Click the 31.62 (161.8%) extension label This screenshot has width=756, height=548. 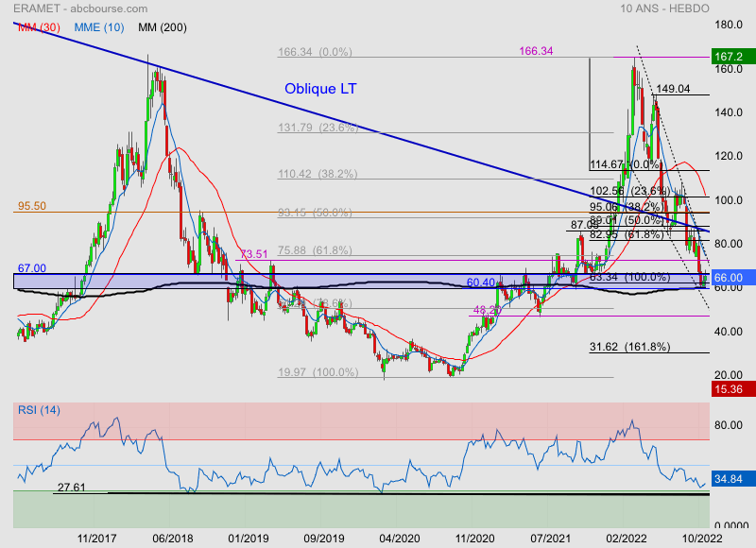tap(629, 347)
